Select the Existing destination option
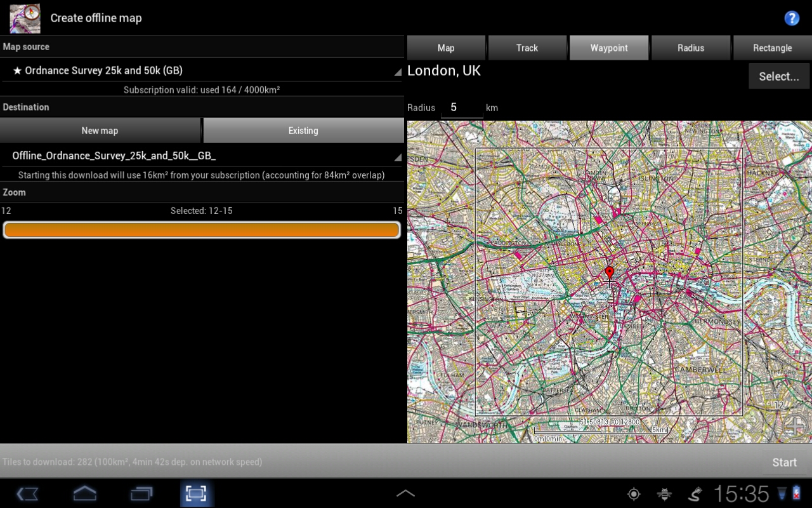Screen dimensions: 812x508 point(303,131)
